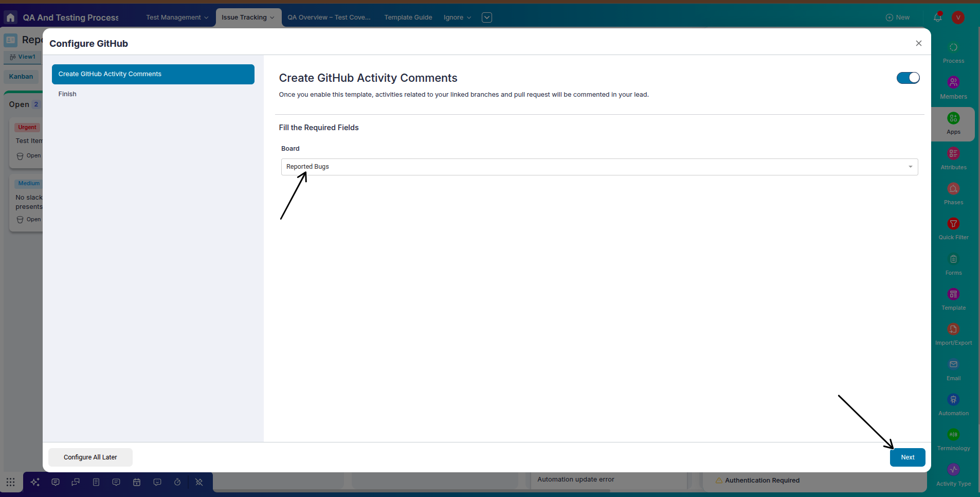Expand the Ignore menu

pyautogui.click(x=457, y=17)
